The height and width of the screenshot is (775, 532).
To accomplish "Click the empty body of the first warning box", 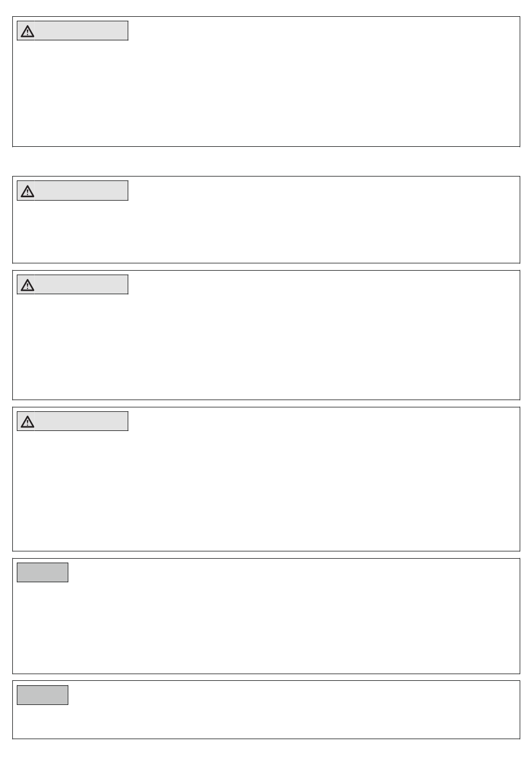I will (266, 92).
